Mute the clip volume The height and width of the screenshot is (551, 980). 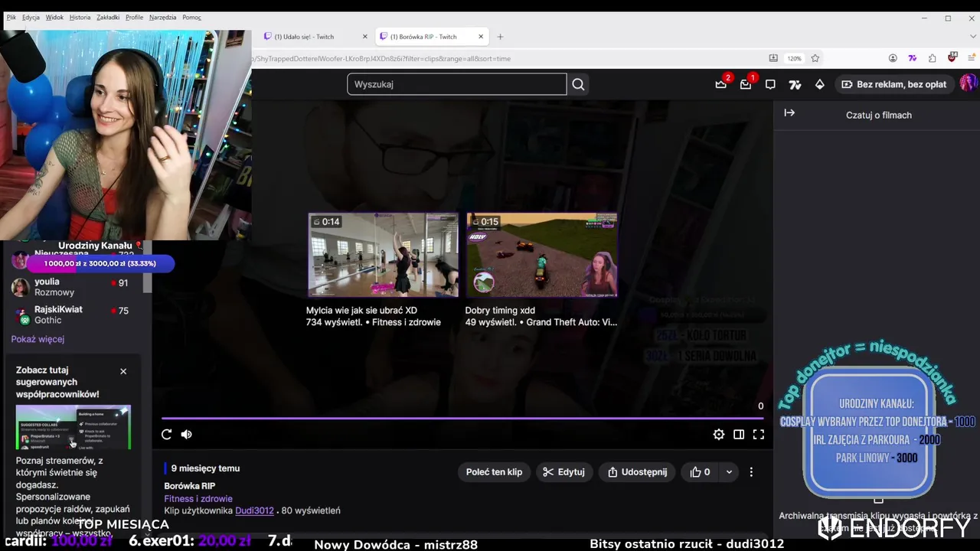(x=186, y=435)
